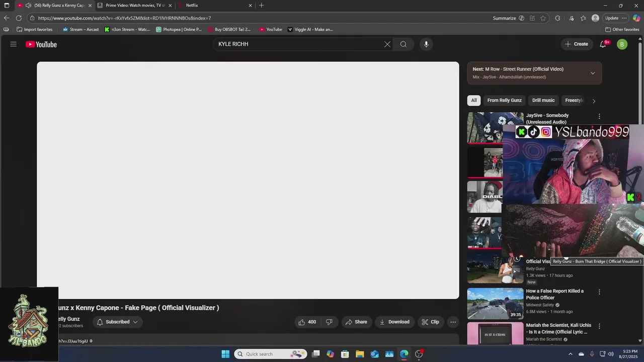
Task: Open options for How a False Report video
Action: 599,292
